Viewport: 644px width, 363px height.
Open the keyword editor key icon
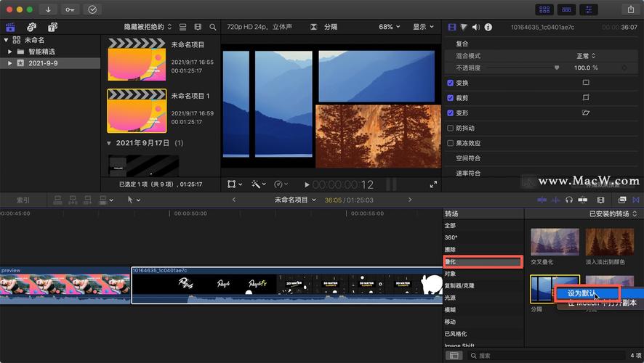click(71, 9)
